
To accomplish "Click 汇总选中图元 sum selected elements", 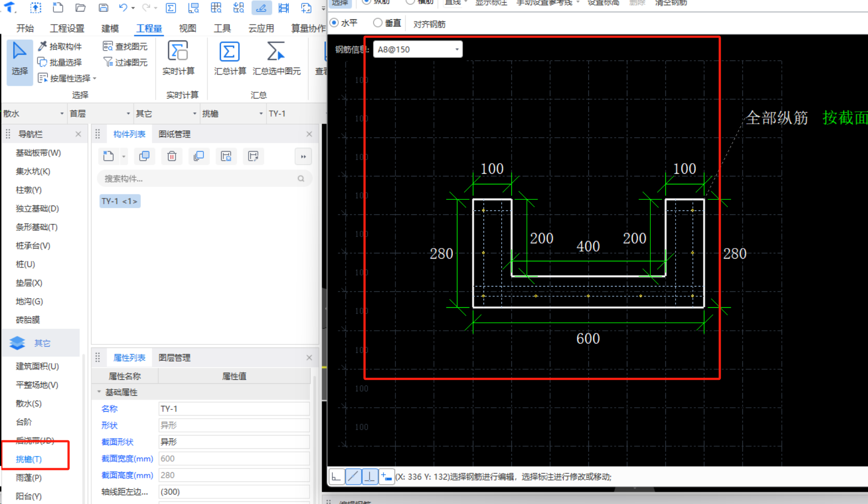I will (277, 58).
